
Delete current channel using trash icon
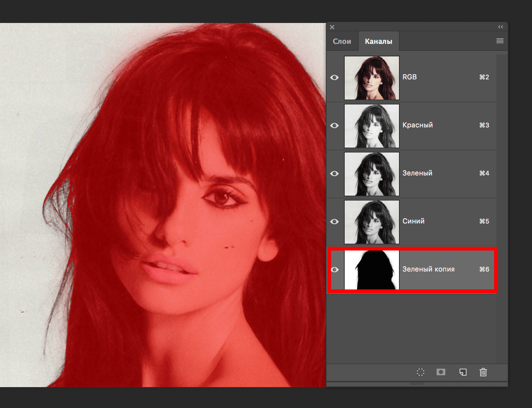[x=483, y=372]
